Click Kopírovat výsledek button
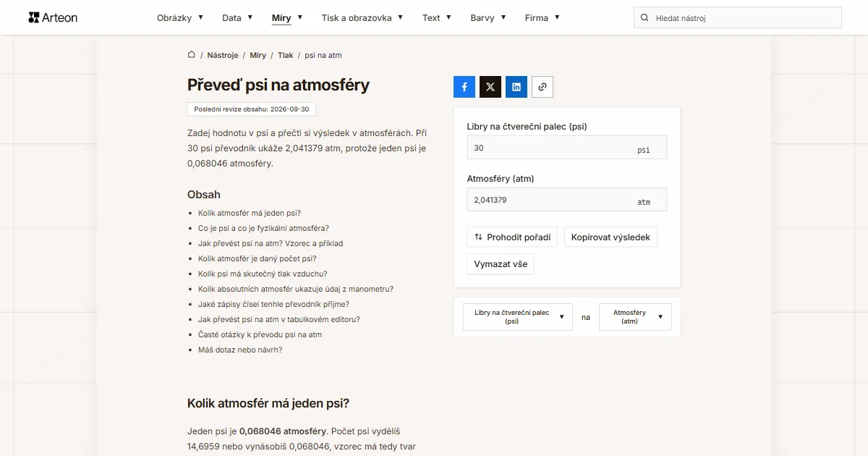 point(610,237)
